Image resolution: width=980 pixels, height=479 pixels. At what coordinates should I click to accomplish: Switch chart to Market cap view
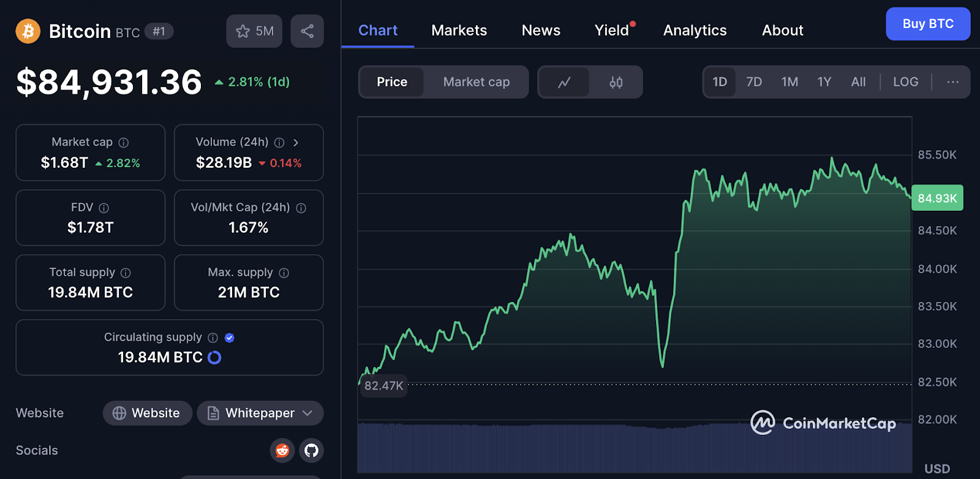point(476,82)
